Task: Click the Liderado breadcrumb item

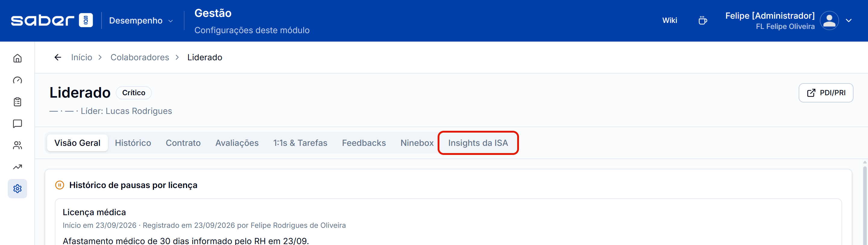Action: (205, 57)
